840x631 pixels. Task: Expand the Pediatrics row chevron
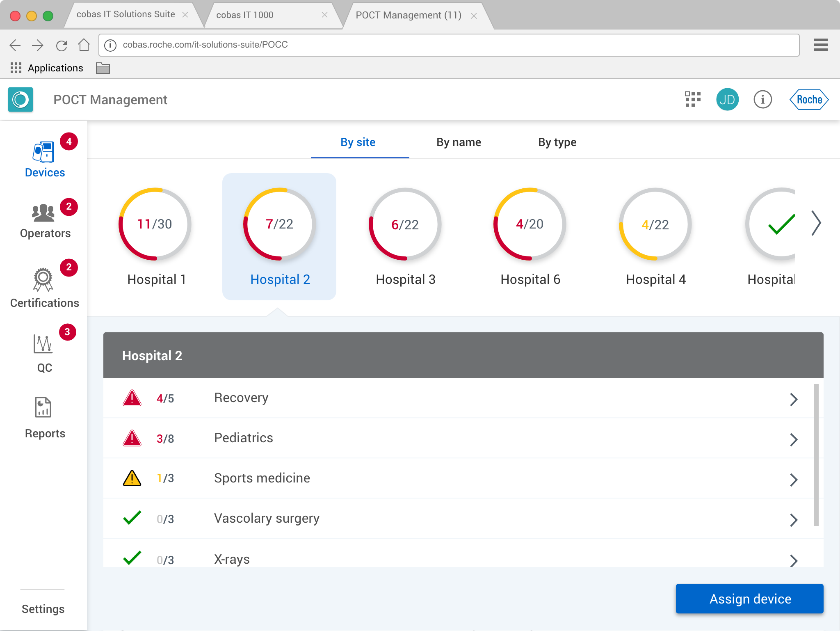pyautogui.click(x=794, y=439)
